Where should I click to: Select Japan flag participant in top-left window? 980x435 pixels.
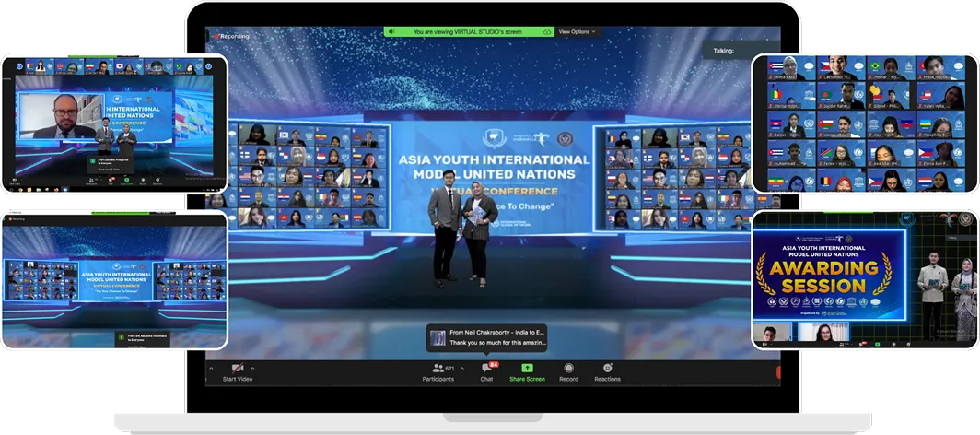[129, 66]
